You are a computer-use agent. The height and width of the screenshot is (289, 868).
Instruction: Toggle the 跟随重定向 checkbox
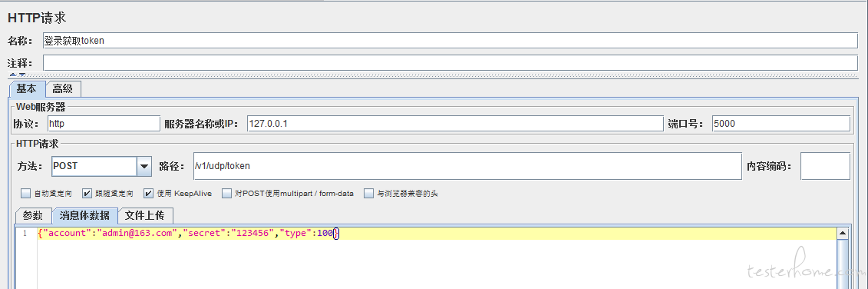pyautogui.click(x=87, y=194)
